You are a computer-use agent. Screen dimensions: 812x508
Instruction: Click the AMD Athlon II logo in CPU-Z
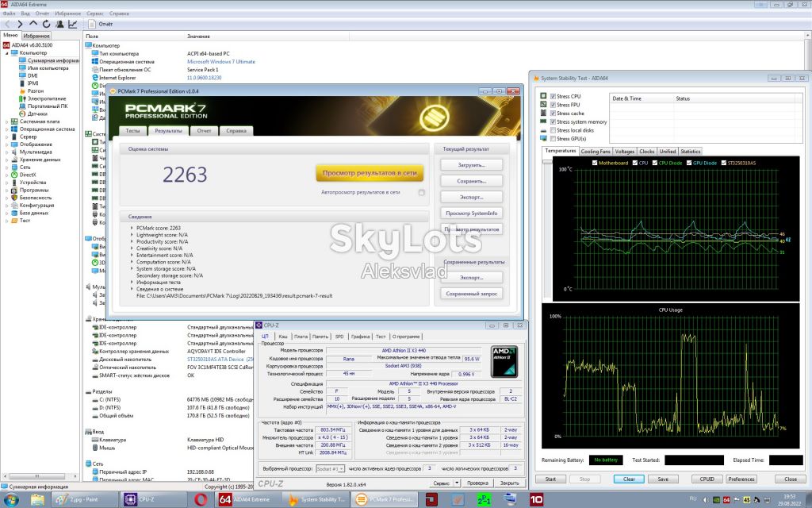(504, 361)
